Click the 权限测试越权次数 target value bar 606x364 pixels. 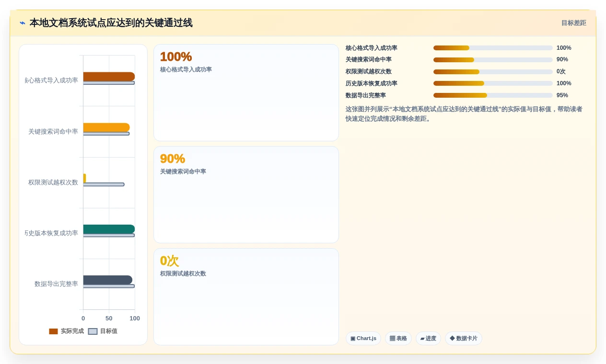[104, 184]
